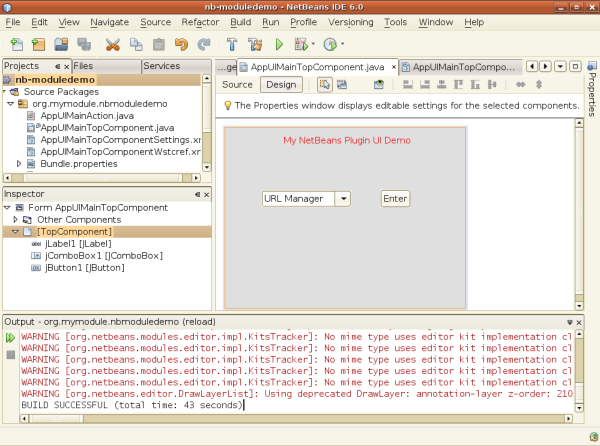Viewport: 600px width, 446px height.
Task: Switch to Design view
Action: click(x=281, y=85)
